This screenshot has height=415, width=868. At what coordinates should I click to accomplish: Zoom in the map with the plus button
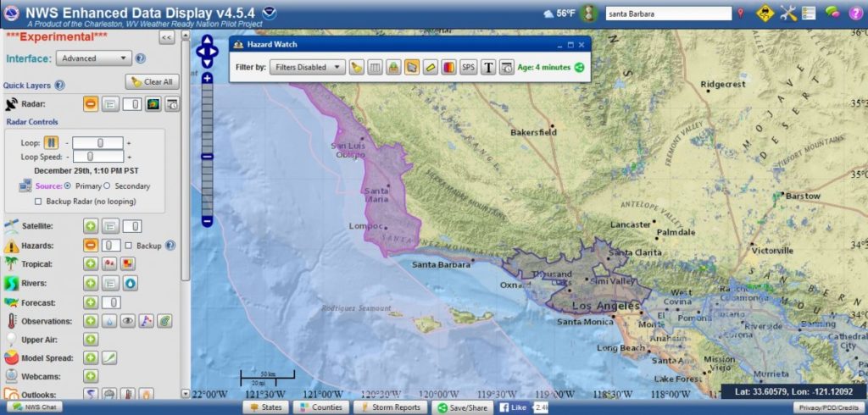tap(207, 79)
